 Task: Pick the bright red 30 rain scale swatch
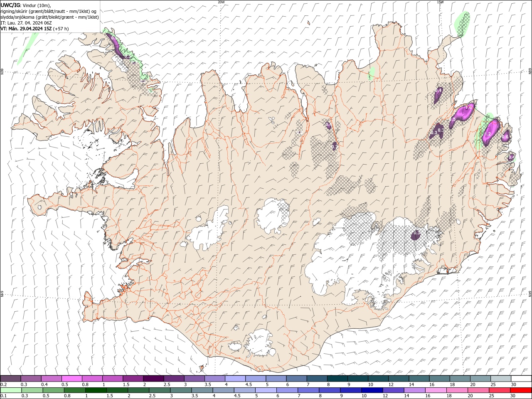(521, 390)
